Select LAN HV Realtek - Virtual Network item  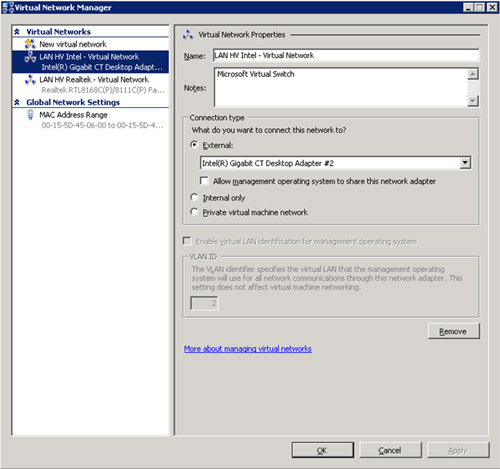[91, 84]
